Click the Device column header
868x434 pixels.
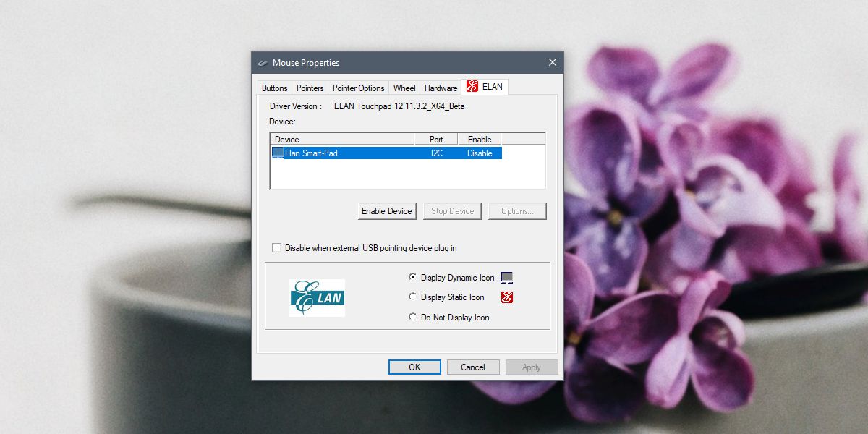tap(342, 139)
